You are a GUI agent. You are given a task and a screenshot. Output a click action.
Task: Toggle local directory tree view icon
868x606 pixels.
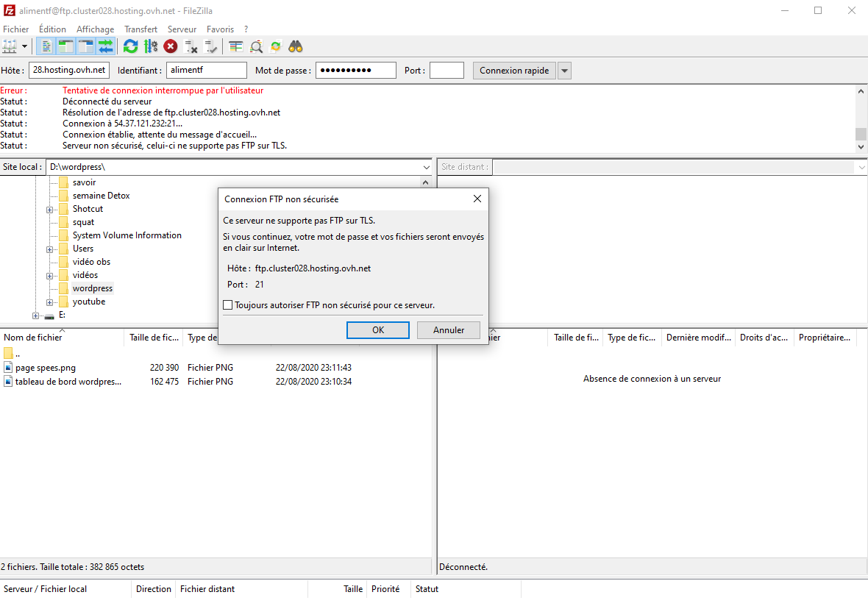(66, 46)
